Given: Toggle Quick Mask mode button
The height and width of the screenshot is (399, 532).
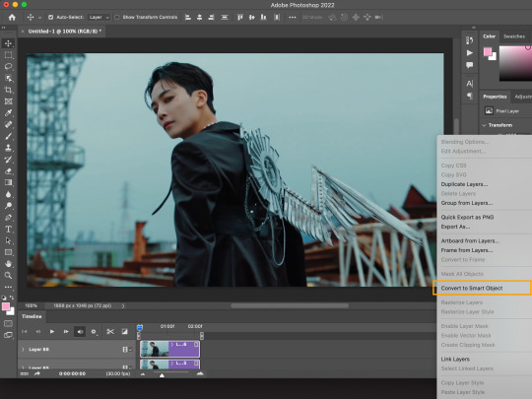Looking at the screenshot, I should click(x=8, y=324).
